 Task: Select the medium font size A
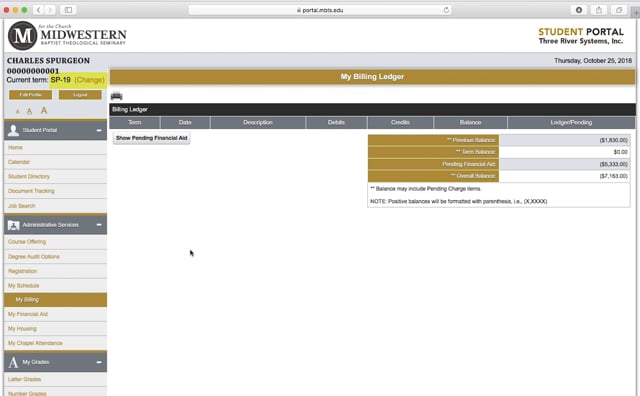tap(29, 111)
